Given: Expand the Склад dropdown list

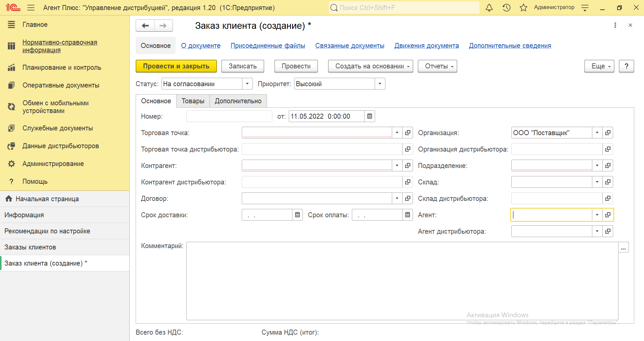Looking at the screenshot, I should click(597, 182).
